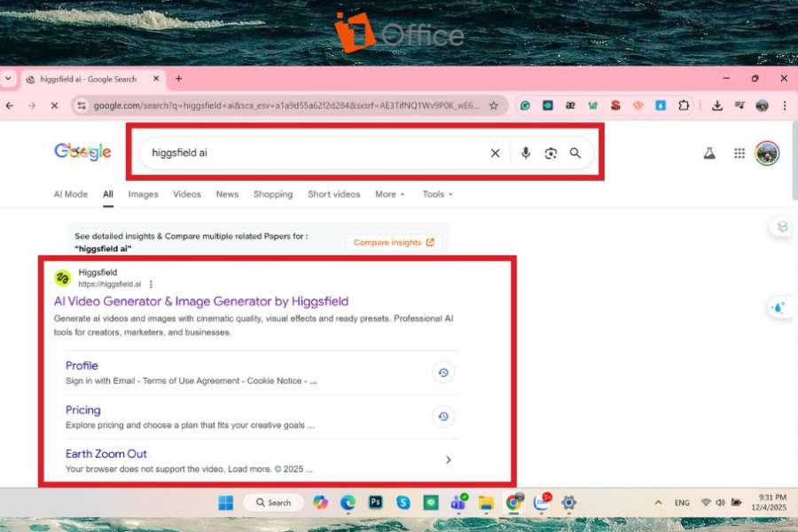Switch to Shopping results tab
The image size is (798, 532).
click(x=273, y=194)
